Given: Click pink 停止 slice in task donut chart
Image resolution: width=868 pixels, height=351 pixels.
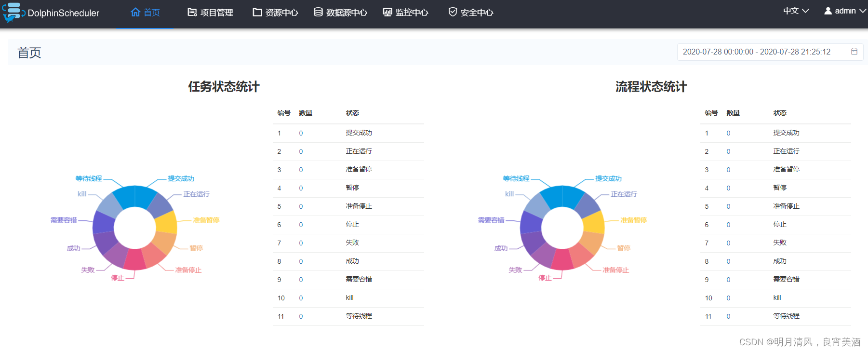Looking at the screenshot, I should point(134,259).
